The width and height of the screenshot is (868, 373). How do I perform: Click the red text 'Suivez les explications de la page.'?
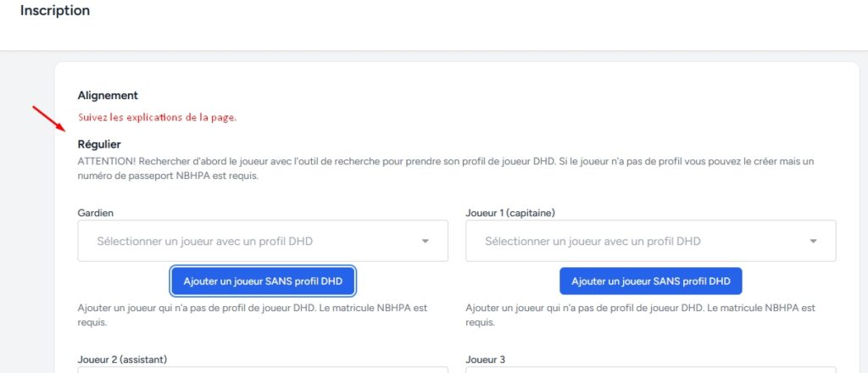(157, 118)
